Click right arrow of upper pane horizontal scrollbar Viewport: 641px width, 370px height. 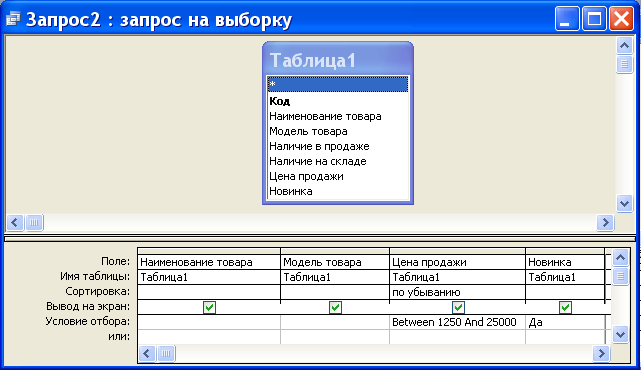click(x=605, y=223)
